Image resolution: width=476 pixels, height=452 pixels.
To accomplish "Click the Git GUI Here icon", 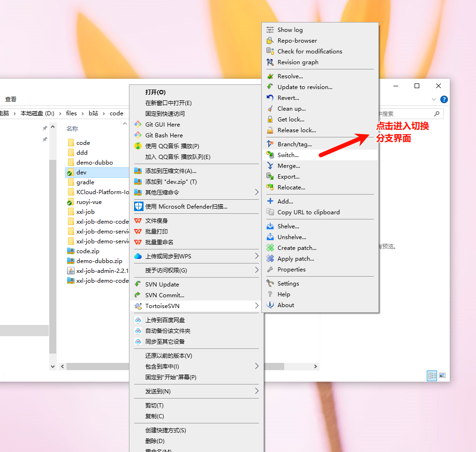I will (138, 124).
